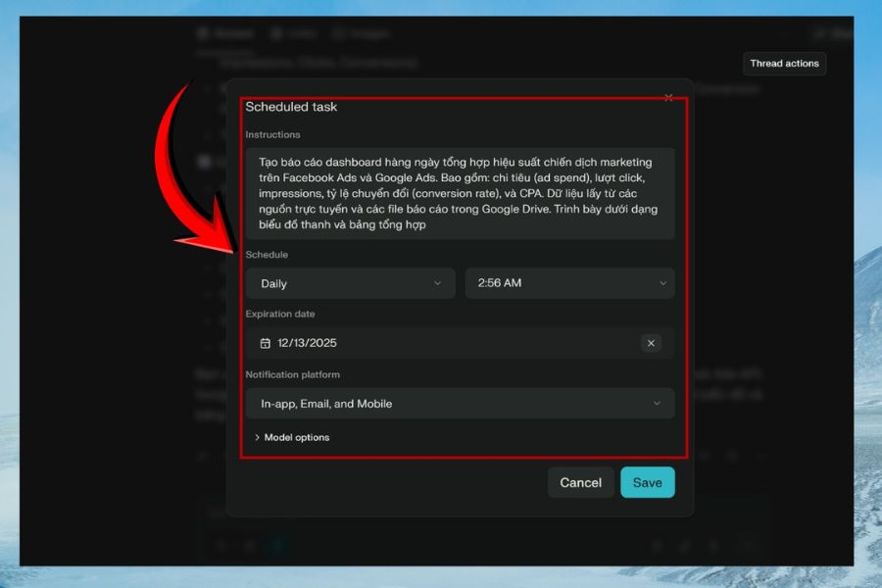Image resolution: width=882 pixels, height=588 pixels.
Task: Click the chevron arrow in Daily field
Action: 437,283
